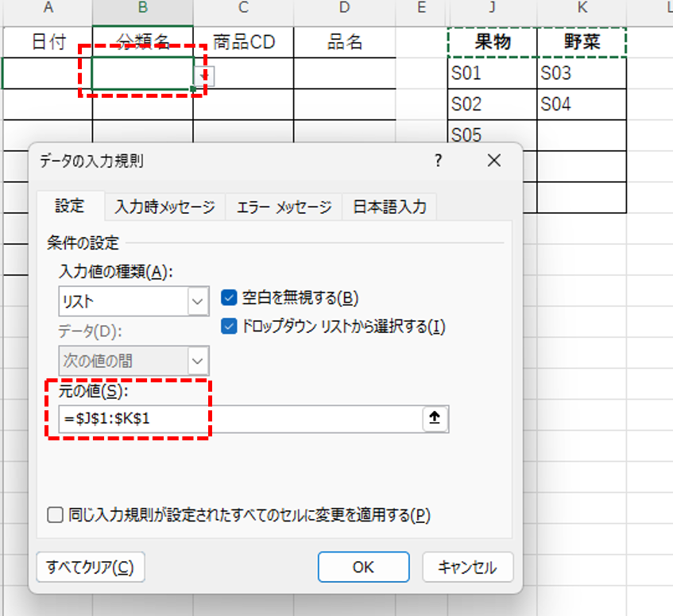Click the S04 cell
Viewport: 673px width, 616px height.
[x=582, y=104]
